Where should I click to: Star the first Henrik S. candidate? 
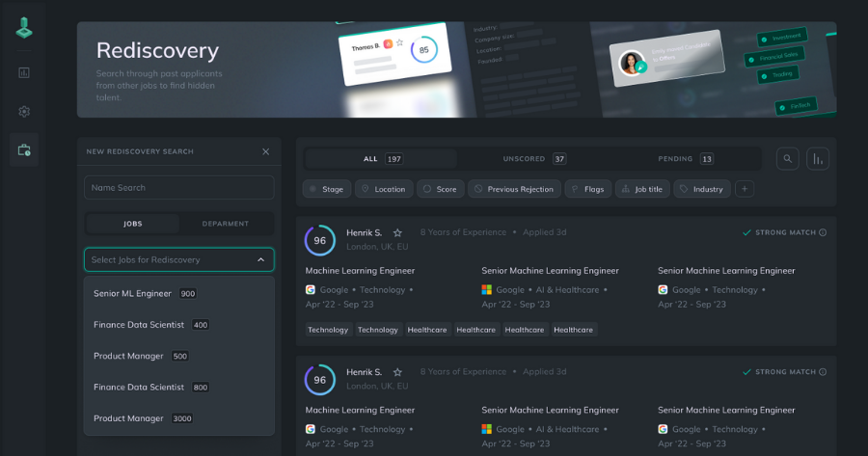(x=397, y=233)
